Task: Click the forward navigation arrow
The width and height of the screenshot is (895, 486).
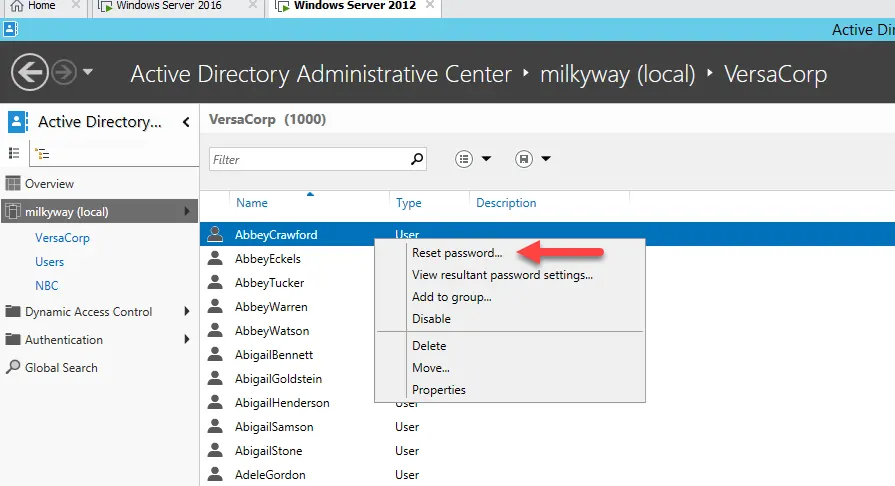Action: pyautogui.click(x=64, y=73)
